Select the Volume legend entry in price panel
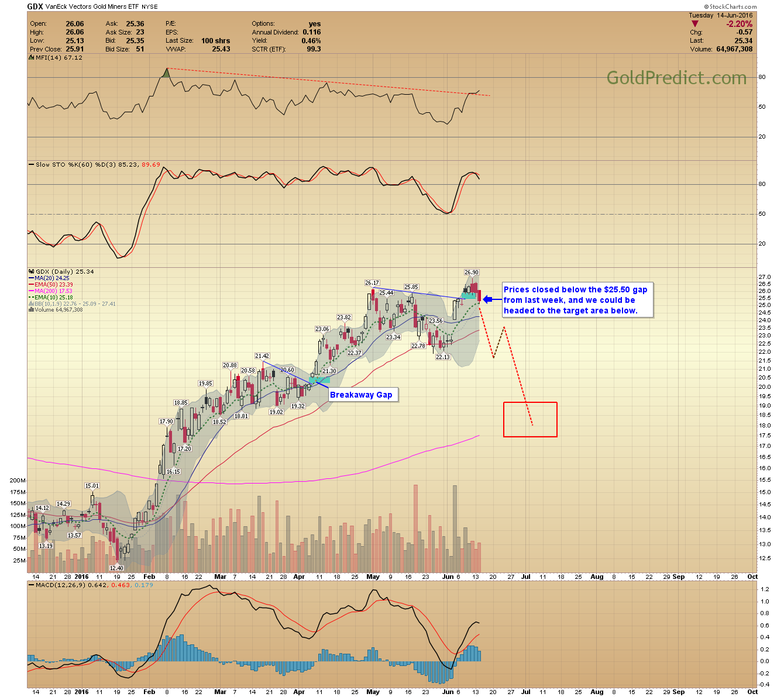The width and height of the screenshot is (784, 697). [x=56, y=310]
